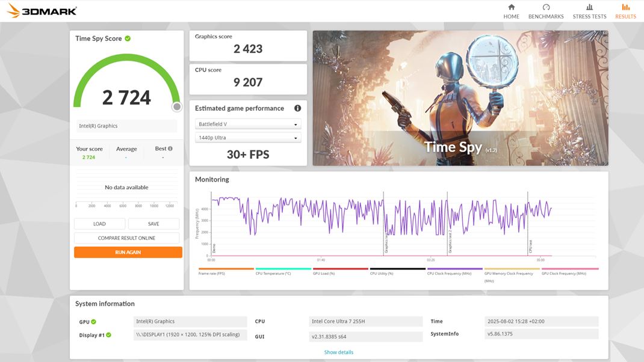Click the time value 2025-08-02 15:28

(x=541, y=321)
